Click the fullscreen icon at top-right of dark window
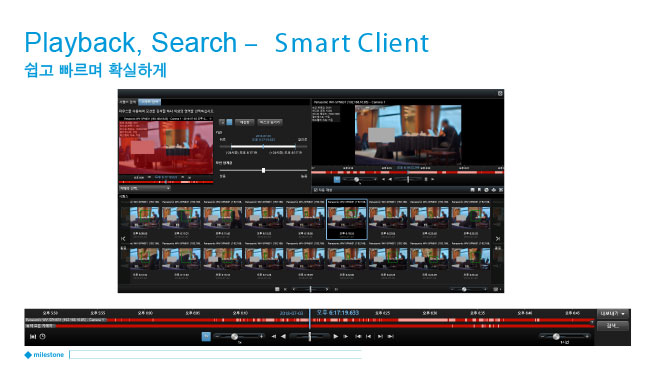The height and width of the screenshot is (371, 660). (500, 93)
